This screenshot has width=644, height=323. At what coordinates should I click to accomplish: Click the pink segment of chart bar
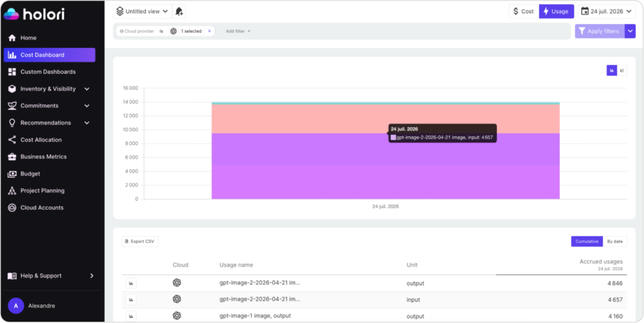click(386, 119)
